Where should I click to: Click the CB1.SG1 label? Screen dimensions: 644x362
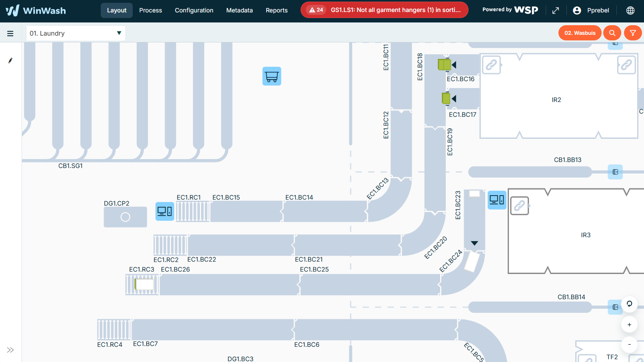point(70,166)
